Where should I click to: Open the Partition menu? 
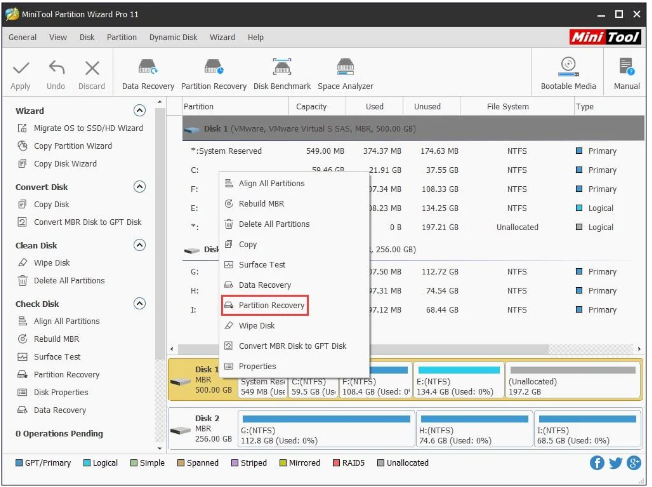(121, 37)
